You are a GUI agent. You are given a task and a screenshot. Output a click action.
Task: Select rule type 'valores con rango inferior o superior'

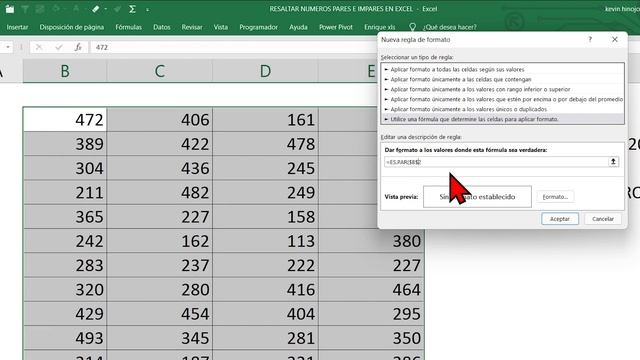pyautogui.click(x=502, y=89)
